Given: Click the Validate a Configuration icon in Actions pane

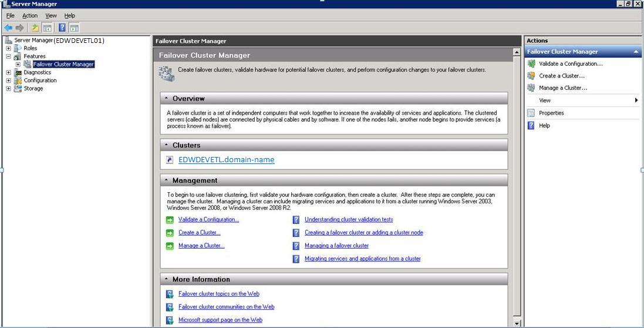Looking at the screenshot, I should tap(531, 63).
